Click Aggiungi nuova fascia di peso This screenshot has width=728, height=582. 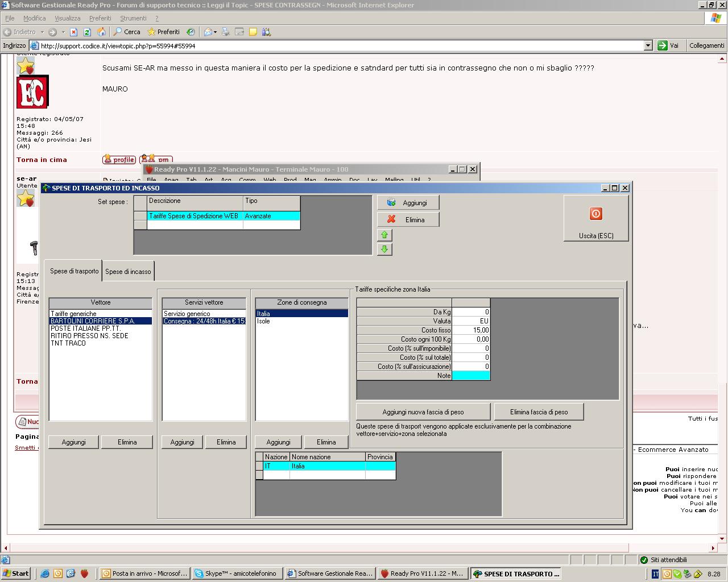coord(423,412)
